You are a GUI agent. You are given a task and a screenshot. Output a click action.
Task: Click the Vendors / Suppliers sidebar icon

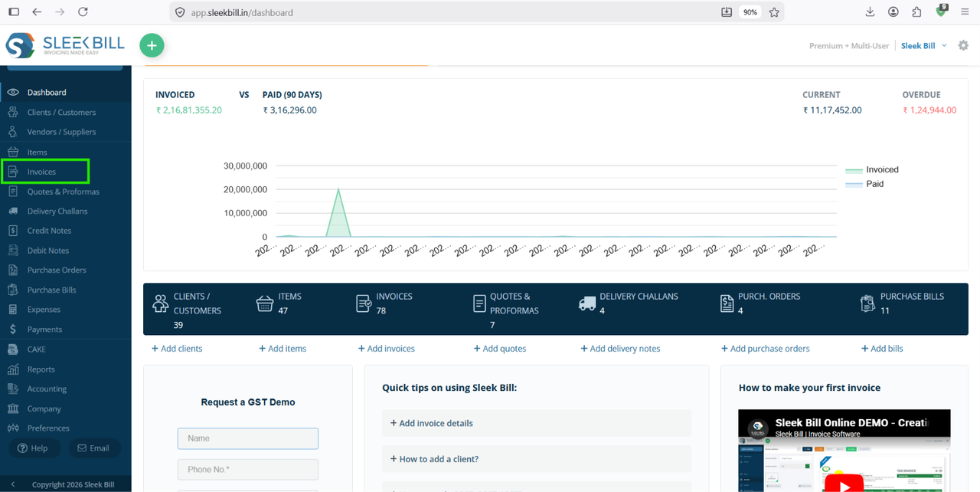tap(13, 132)
